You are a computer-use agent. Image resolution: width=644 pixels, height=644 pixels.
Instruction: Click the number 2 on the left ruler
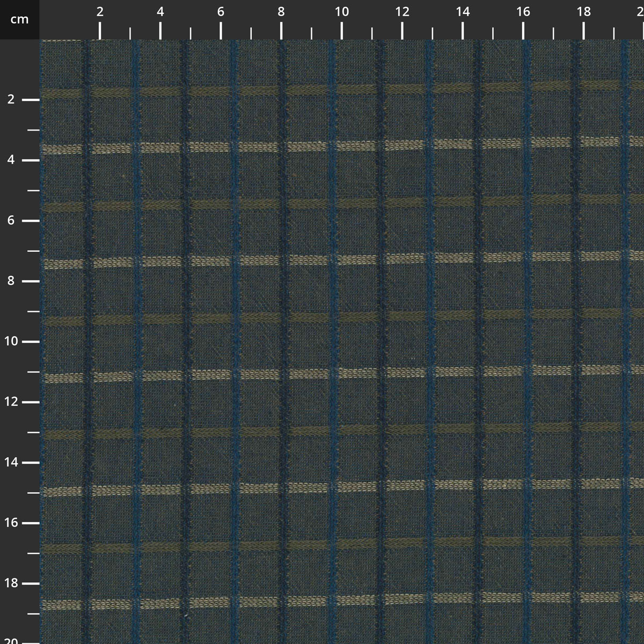(11, 99)
